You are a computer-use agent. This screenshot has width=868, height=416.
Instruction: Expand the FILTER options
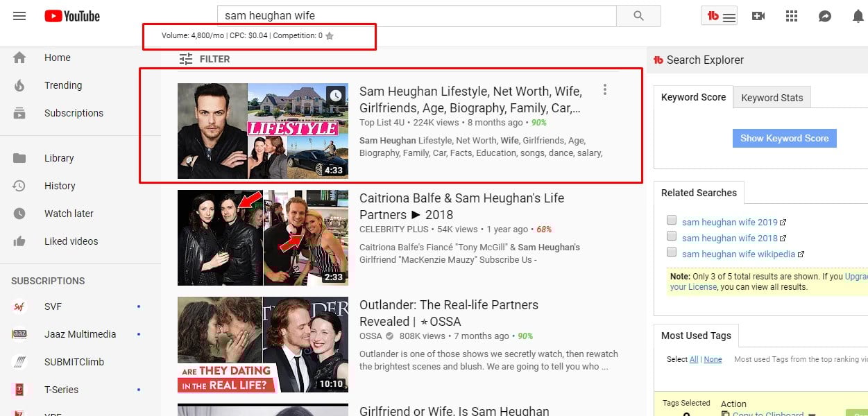[x=204, y=59]
